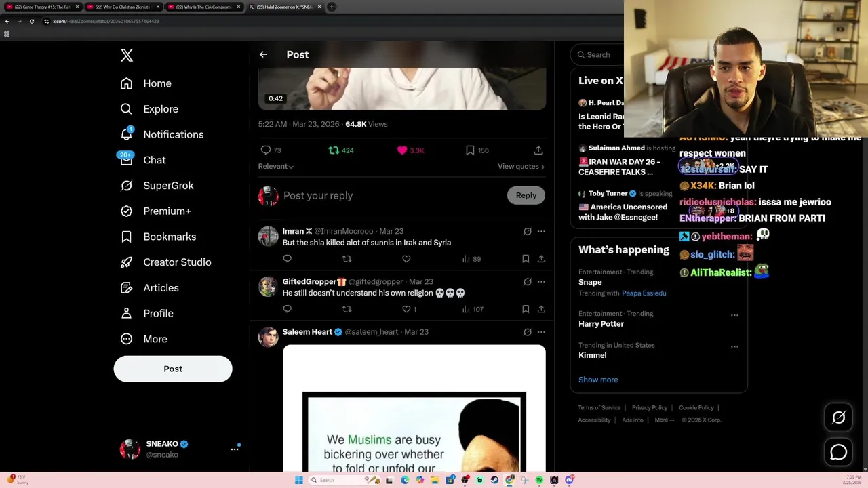Reply to Imran's comment
Viewport: 868px width, 488px height.
coord(288,259)
